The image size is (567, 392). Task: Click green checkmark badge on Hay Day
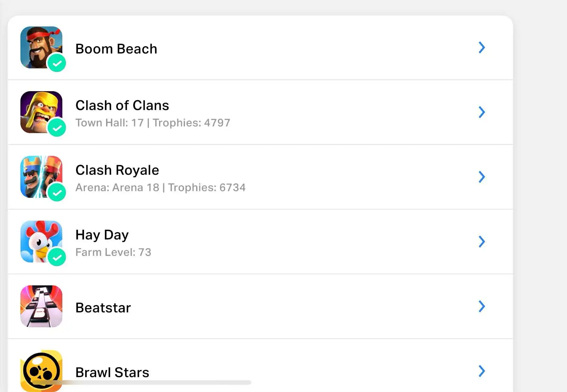(x=57, y=257)
